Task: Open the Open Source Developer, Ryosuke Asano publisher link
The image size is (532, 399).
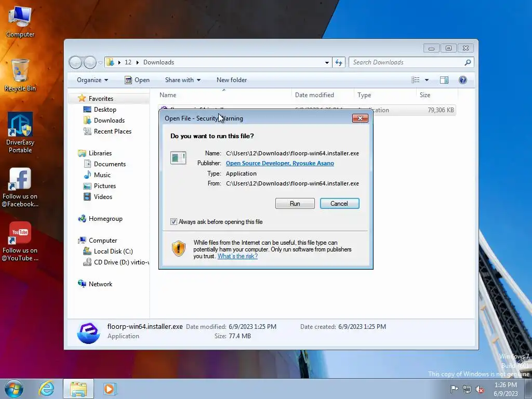Action: (280, 163)
